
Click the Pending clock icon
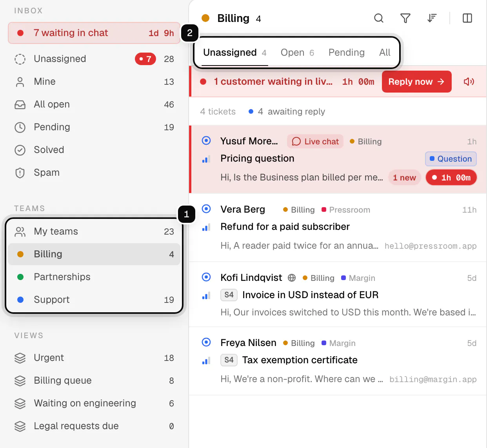[20, 127]
